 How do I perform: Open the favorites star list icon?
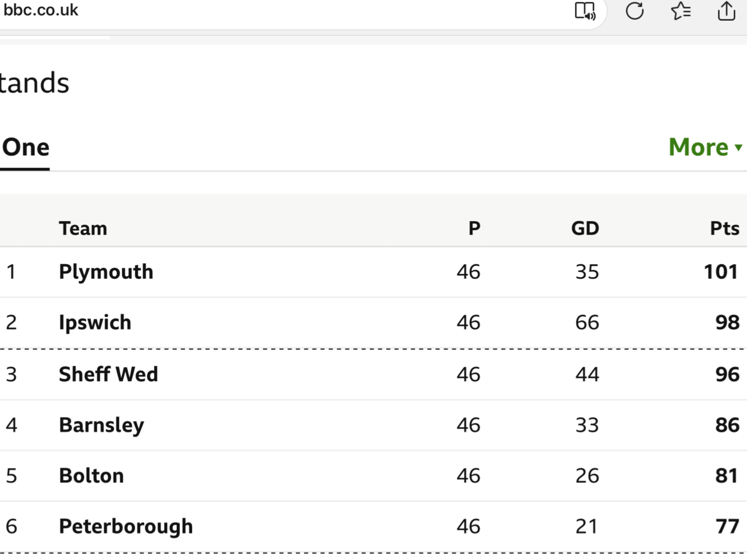(681, 11)
